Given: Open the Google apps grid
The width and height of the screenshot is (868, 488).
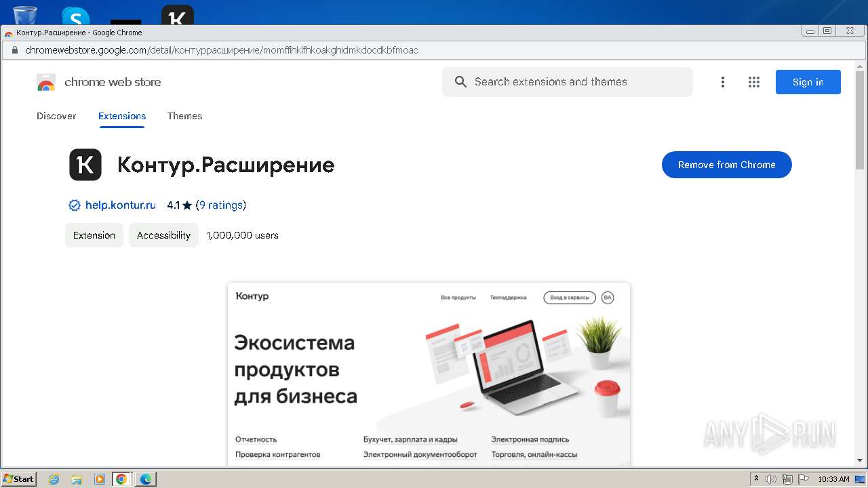Looking at the screenshot, I should [754, 82].
